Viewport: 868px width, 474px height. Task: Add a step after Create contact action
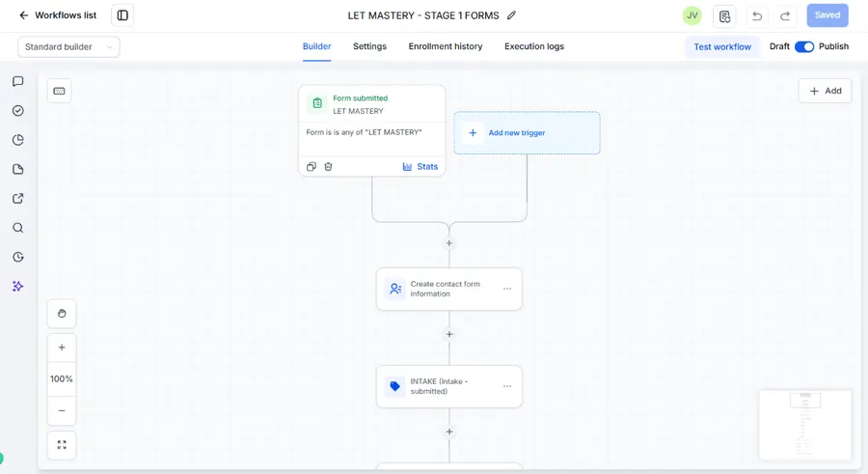coord(448,334)
